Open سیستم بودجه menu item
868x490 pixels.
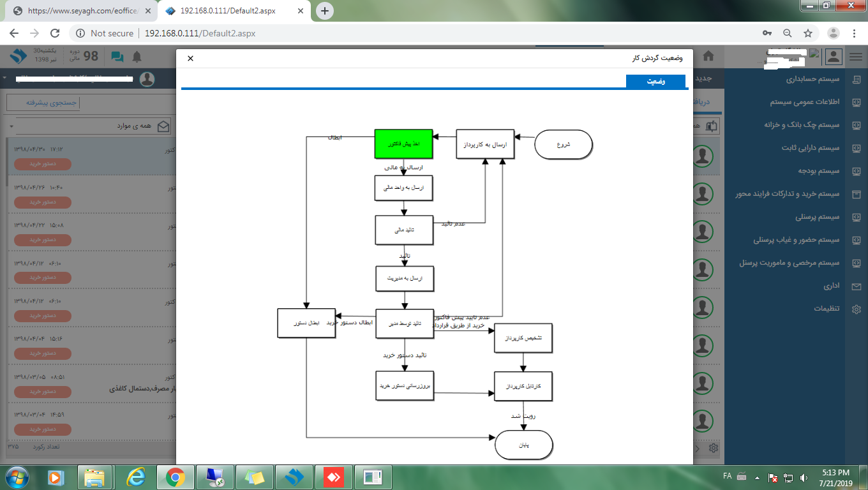(x=818, y=171)
